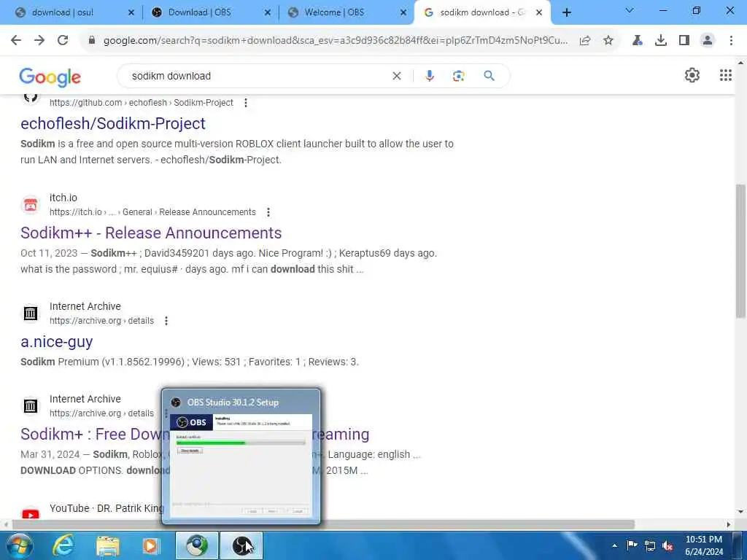The height and width of the screenshot is (560, 747).
Task: Go forward with the browser forward arrow
Action: pos(39,41)
